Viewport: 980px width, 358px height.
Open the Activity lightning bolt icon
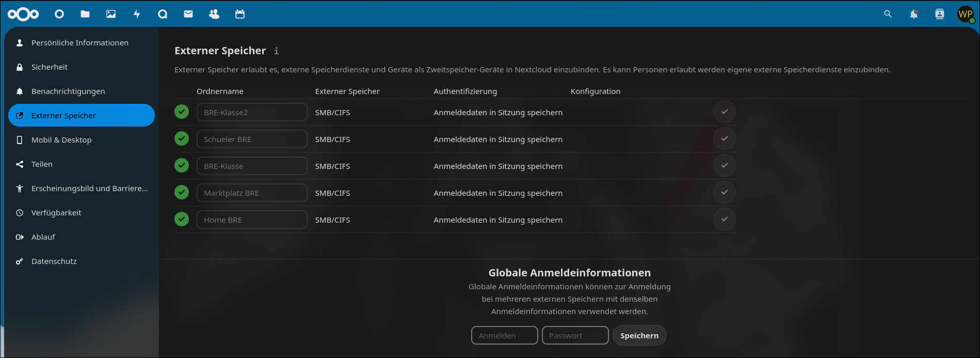pos(137,14)
